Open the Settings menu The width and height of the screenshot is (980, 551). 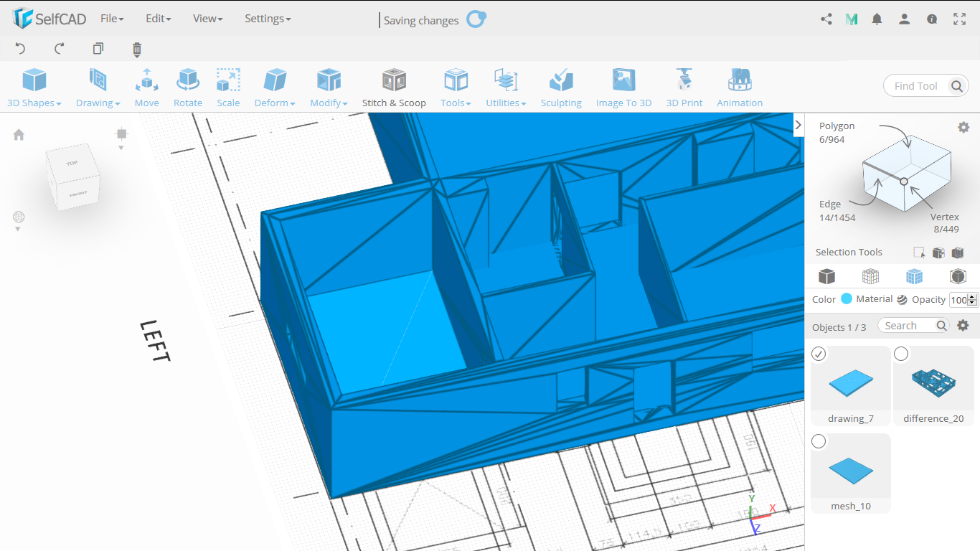click(268, 19)
